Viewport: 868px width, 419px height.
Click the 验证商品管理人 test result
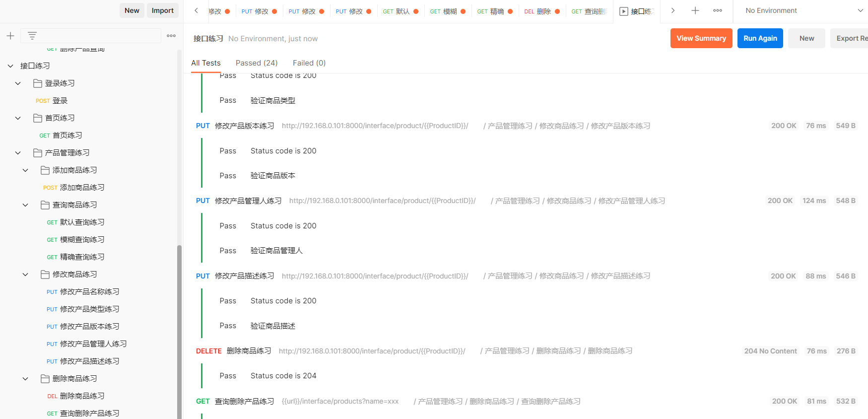tap(276, 251)
